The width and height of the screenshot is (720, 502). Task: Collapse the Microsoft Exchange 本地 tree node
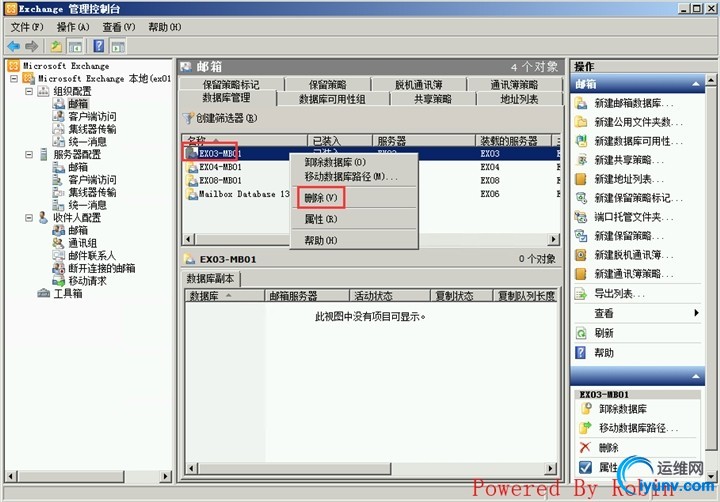point(14,79)
